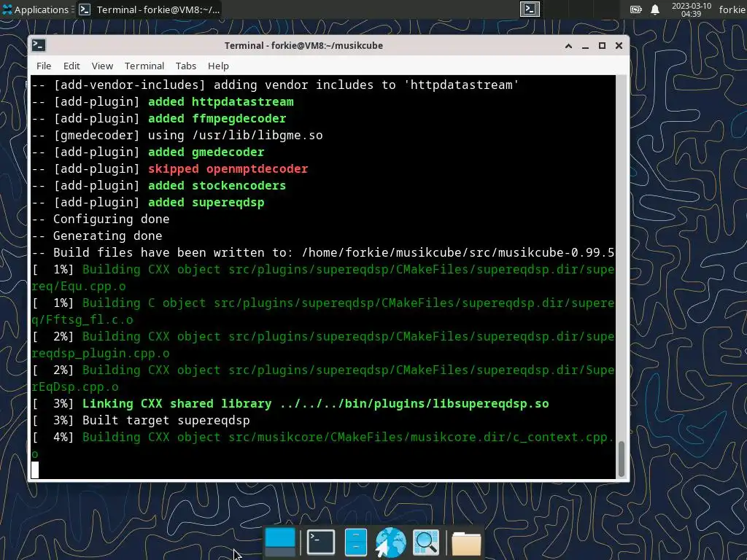This screenshot has width=747, height=560.
Task: Open the File menu
Action: click(43, 66)
